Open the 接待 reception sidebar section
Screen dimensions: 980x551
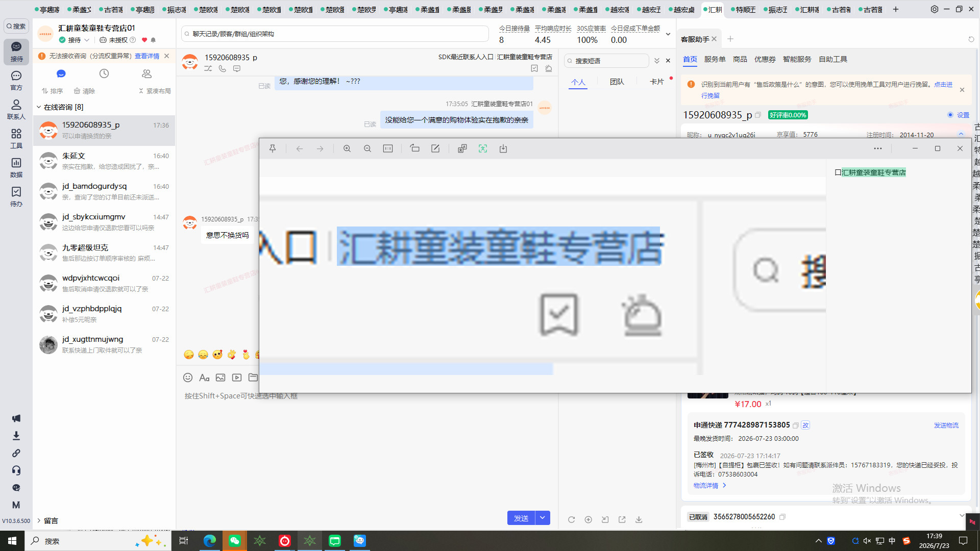[x=16, y=52]
